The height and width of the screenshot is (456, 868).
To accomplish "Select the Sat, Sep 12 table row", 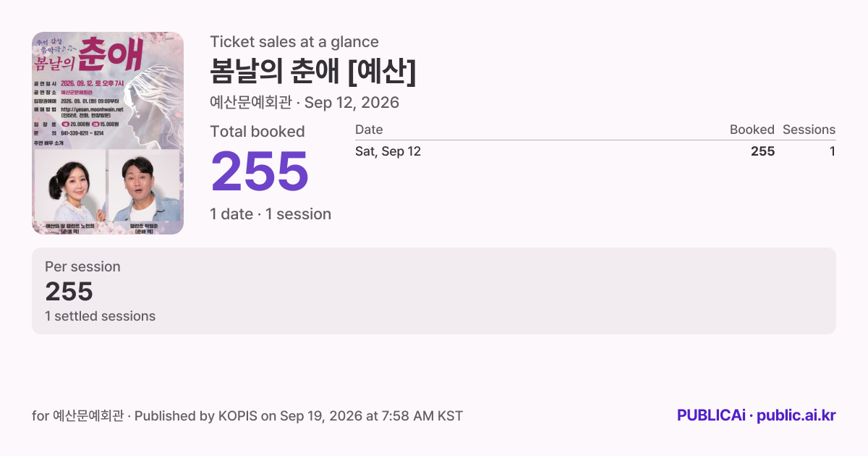I will coord(595,151).
